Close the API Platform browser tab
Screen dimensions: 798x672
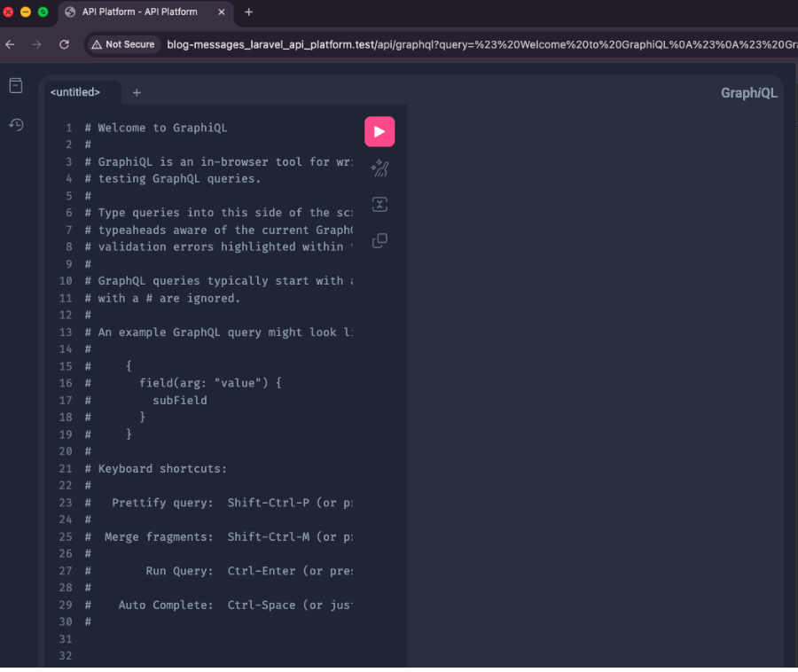click(222, 12)
